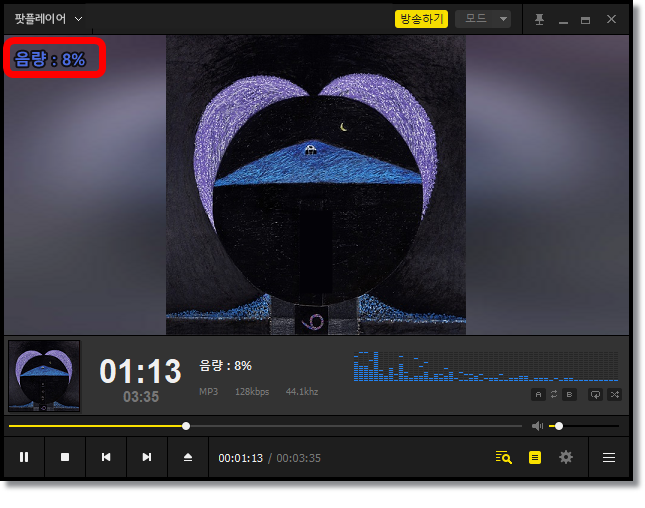Click the 44.1khz sample rate label
Image resolution: width=645 pixels, height=508 pixels.
[x=302, y=392]
